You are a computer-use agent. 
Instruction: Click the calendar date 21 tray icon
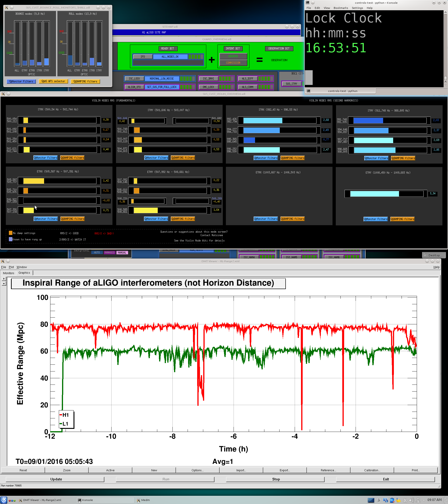(379, 500)
